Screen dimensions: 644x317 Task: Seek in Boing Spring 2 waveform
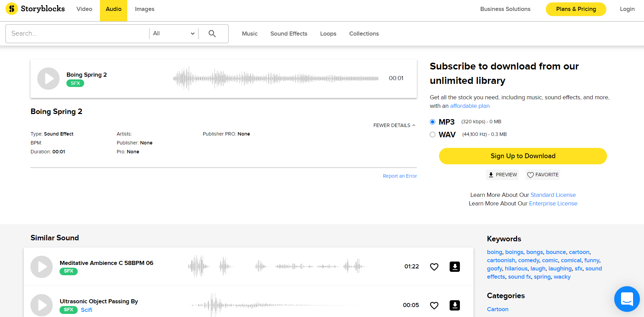click(x=276, y=78)
